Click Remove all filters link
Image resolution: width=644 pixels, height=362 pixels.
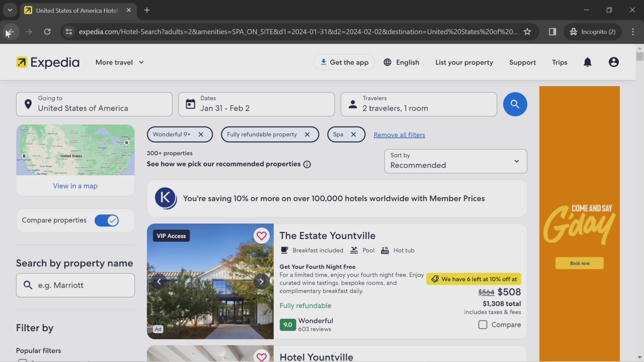pos(399,135)
